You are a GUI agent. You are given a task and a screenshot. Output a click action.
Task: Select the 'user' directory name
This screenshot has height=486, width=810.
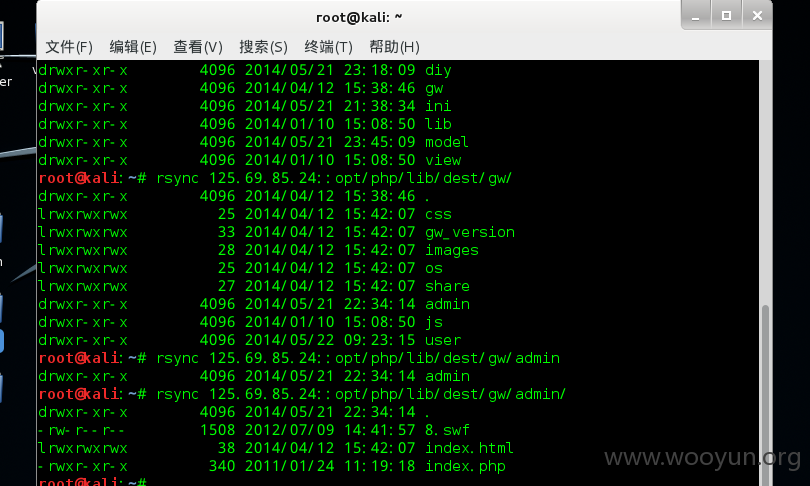443,340
